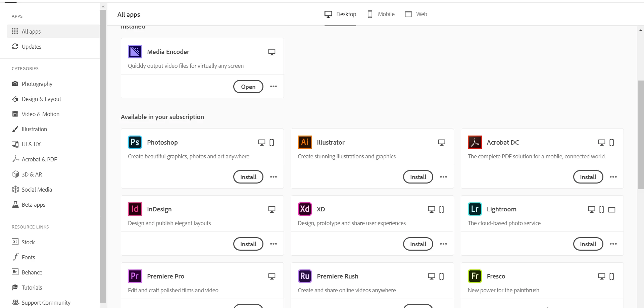Click the Media Encoder app icon
This screenshot has height=308, width=644.
click(135, 52)
